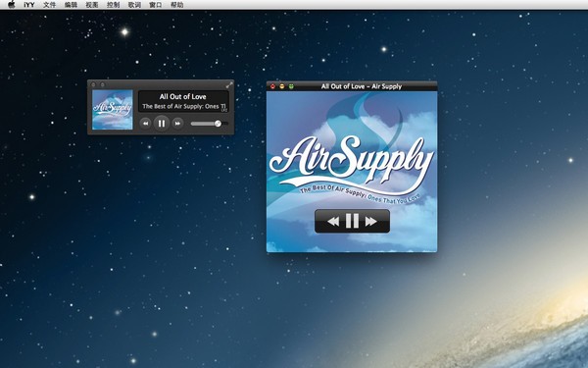Open the 歌词 menu
The height and width of the screenshot is (368, 588).
[x=134, y=5]
